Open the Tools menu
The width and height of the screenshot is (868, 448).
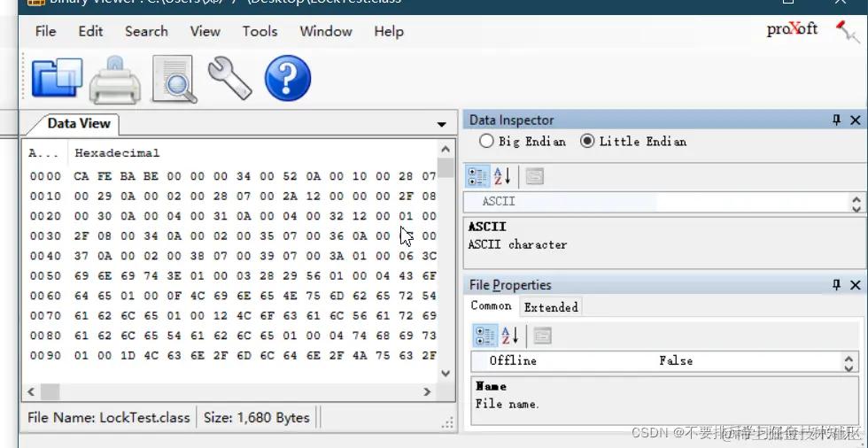point(260,32)
